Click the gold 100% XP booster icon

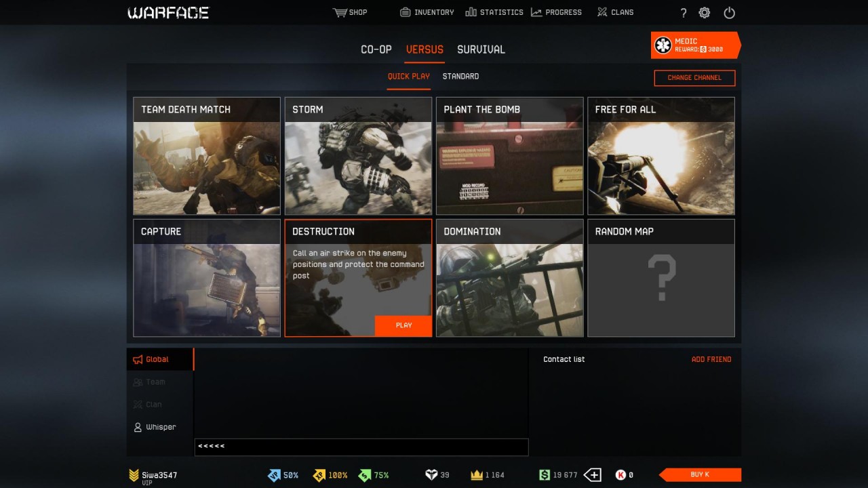coord(319,475)
